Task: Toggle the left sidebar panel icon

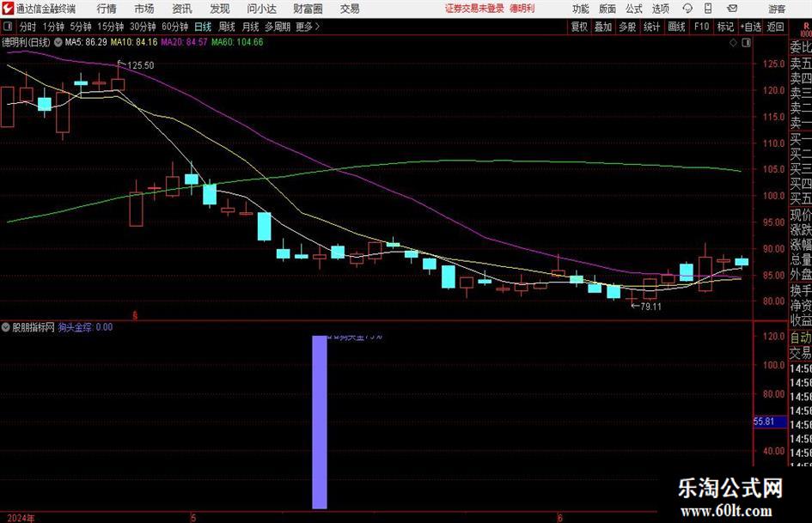Action: click(x=7, y=27)
